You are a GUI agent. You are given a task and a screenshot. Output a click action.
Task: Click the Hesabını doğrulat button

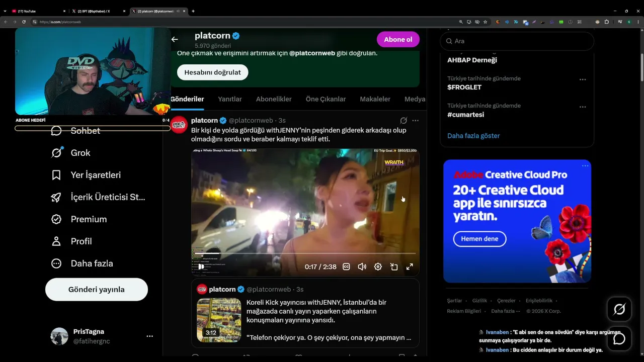point(212,72)
